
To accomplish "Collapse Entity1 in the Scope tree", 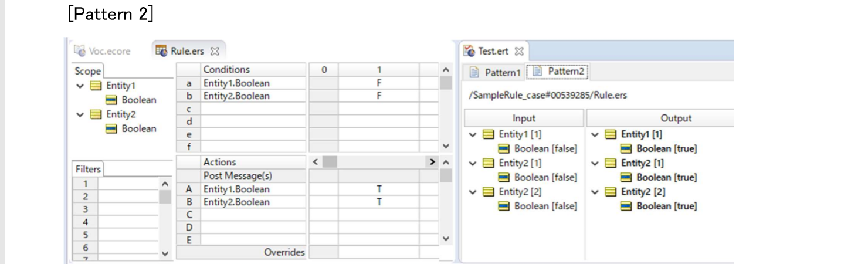I will pos(80,86).
